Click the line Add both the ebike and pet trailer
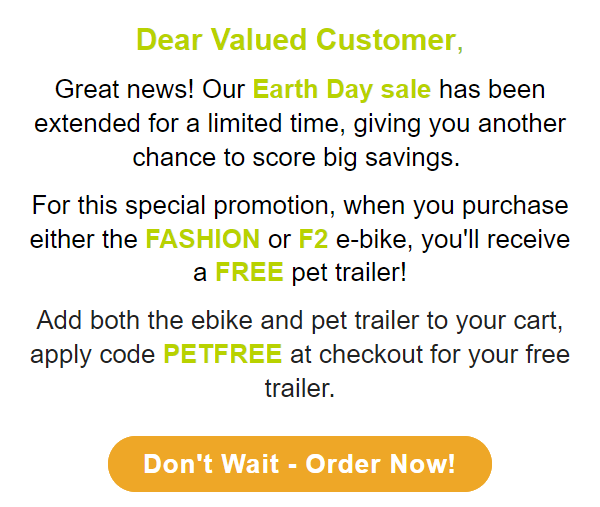The height and width of the screenshot is (507, 600). 300,320
